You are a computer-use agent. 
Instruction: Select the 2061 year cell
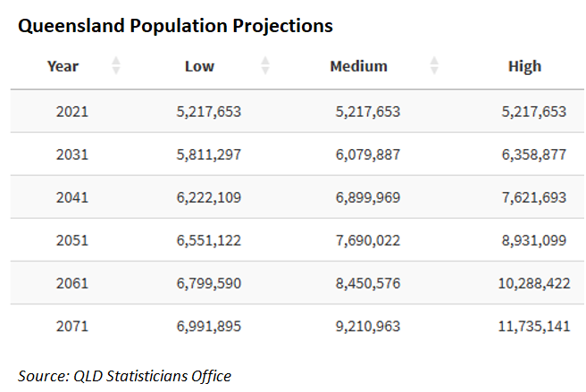point(71,283)
